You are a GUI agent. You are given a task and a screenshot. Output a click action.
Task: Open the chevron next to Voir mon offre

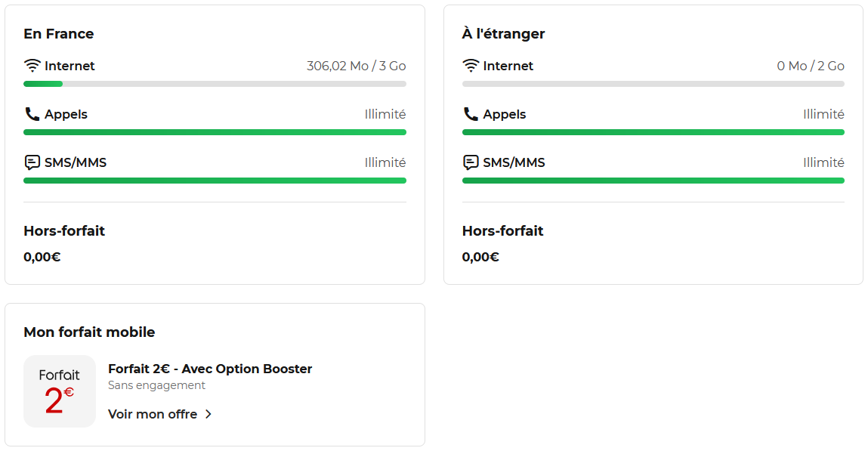coord(209,414)
